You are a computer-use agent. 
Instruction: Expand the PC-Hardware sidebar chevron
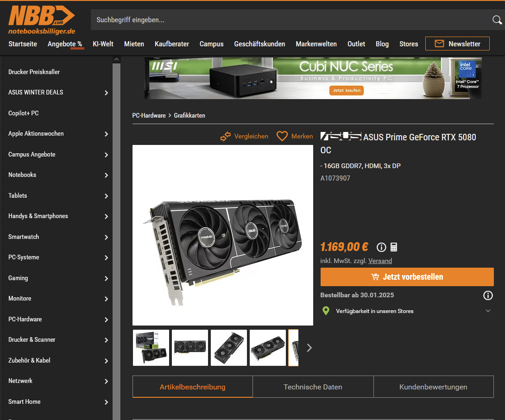[106, 320]
